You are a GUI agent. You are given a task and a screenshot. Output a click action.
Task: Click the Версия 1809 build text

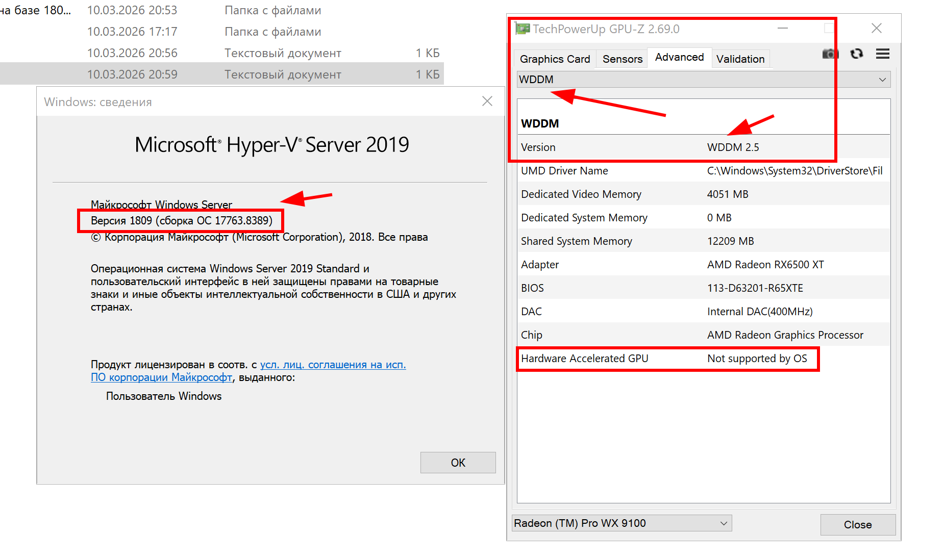pos(181,220)
